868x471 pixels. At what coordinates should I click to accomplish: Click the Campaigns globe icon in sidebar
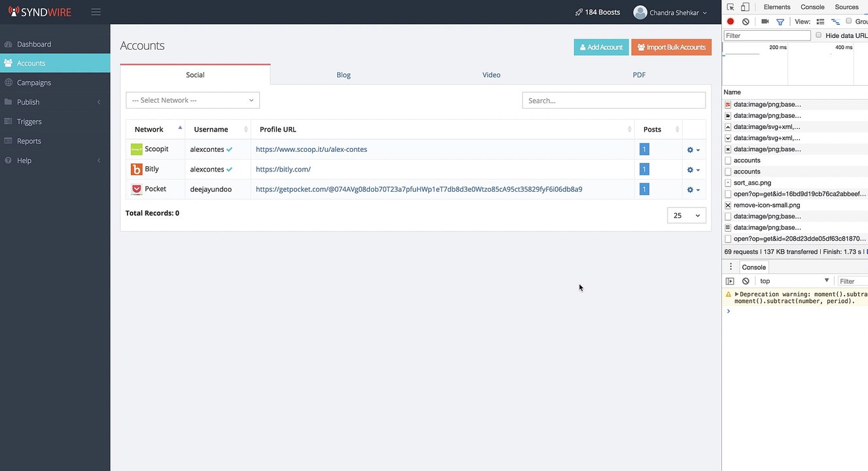pos(9,83)
